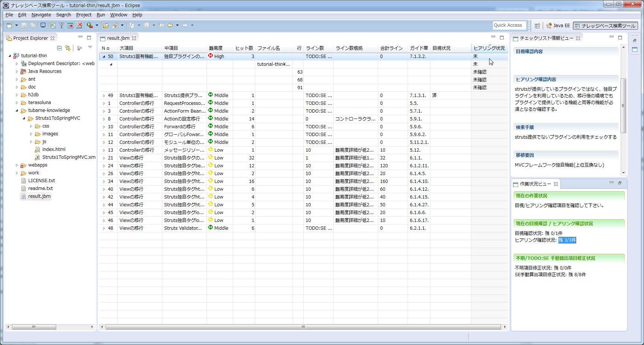
Task: Open the Back history dropdown arrow
Action: tap(177, 25)
